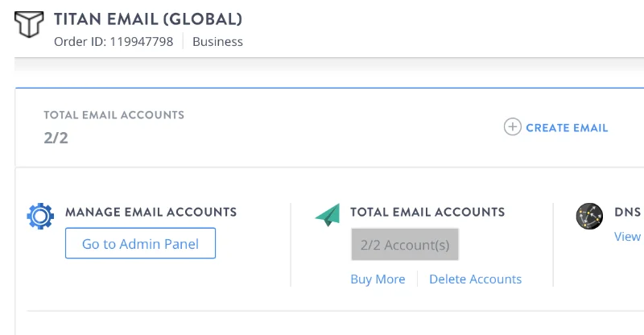Click the Buy More link

378,279
